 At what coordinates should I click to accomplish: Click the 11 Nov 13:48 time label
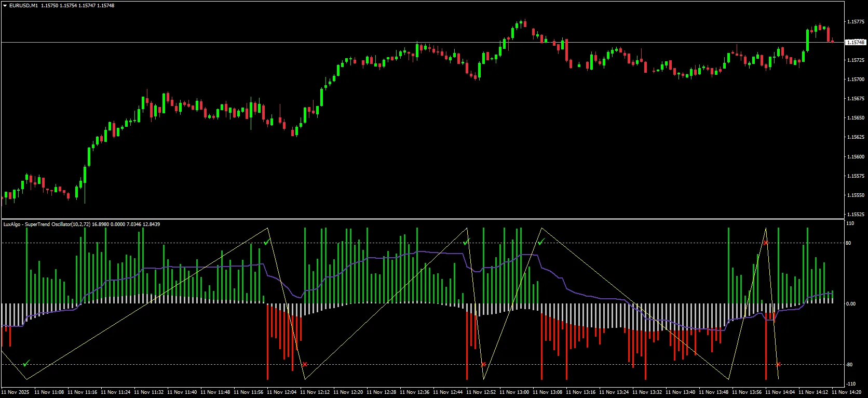[x=713, y=392]
